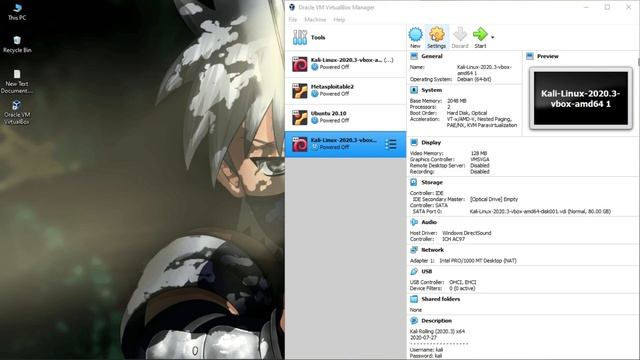Screen dimensions: 640x360
Task: Click the Optical Drive Empty storage entry
Action: (x=493, y=199)
